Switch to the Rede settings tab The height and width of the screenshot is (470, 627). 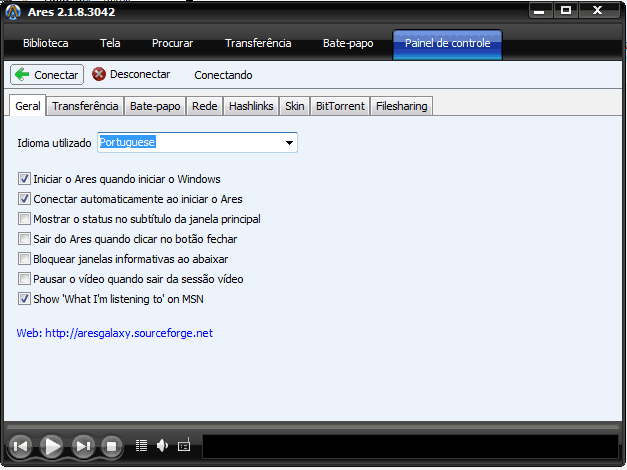204,106
